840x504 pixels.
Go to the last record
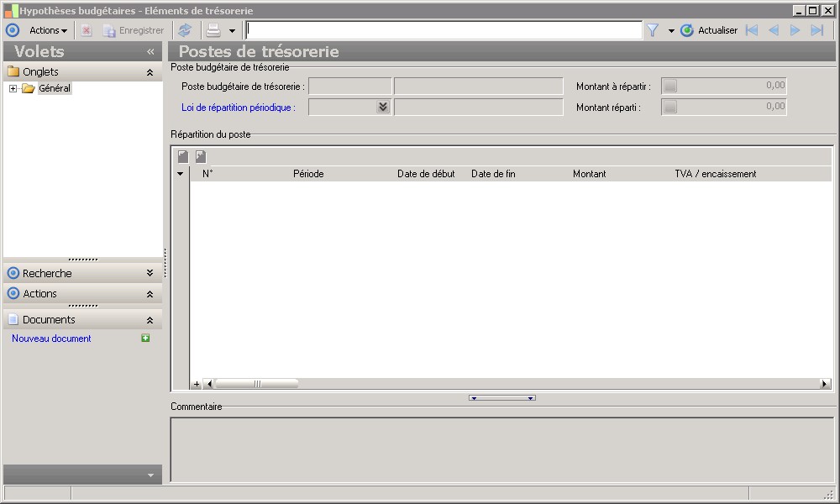pos(817,30)
